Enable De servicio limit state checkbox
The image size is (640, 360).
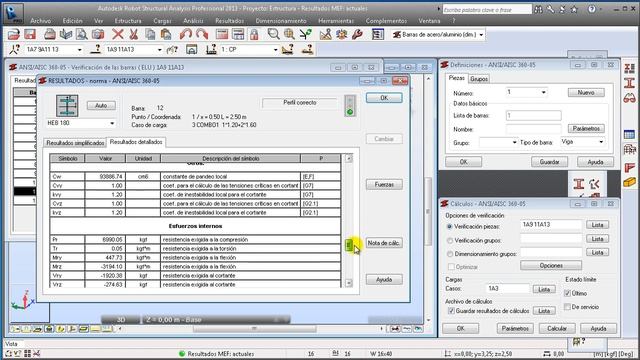[567, 307]
